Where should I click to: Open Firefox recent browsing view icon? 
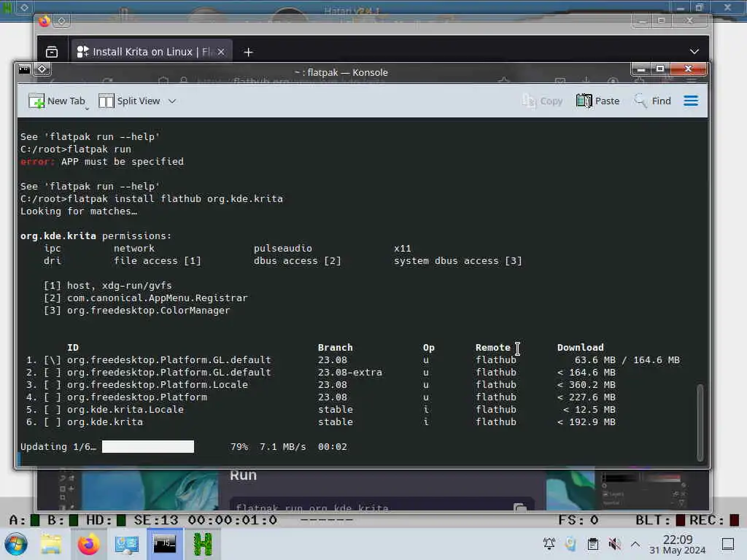pos(52,52)
